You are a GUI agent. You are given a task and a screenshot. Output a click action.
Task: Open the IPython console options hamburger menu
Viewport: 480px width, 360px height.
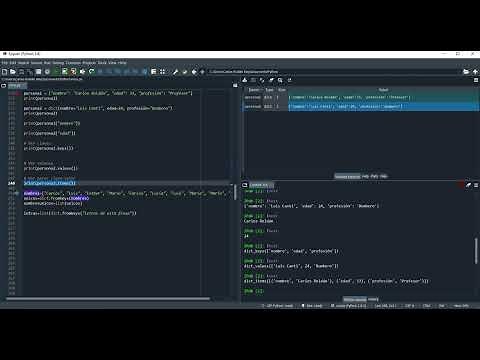click(x=476, y=185)
